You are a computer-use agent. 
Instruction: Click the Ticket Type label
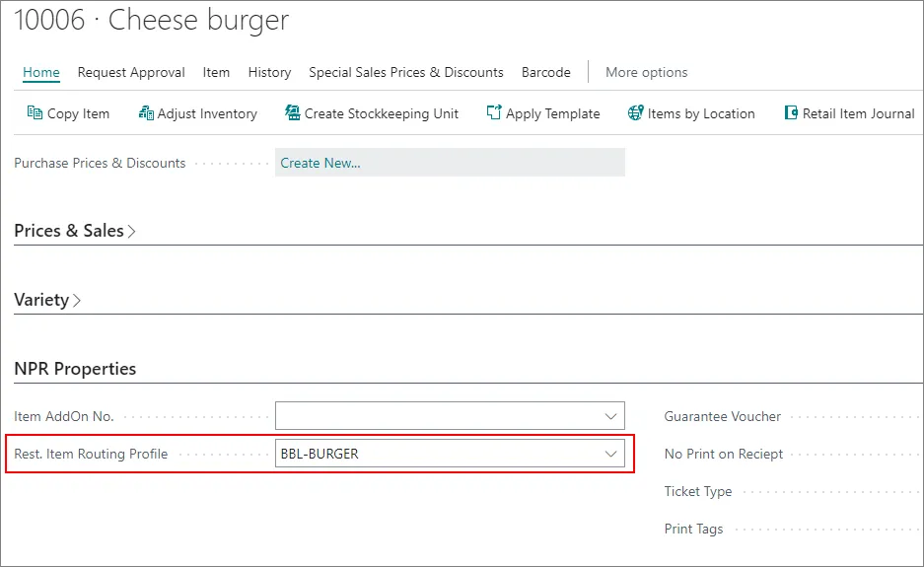click(x=698, y=491)
